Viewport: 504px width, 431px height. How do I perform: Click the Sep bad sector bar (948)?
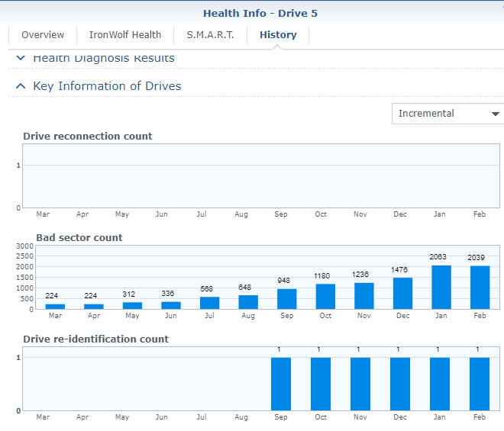[x=286, y=299]
